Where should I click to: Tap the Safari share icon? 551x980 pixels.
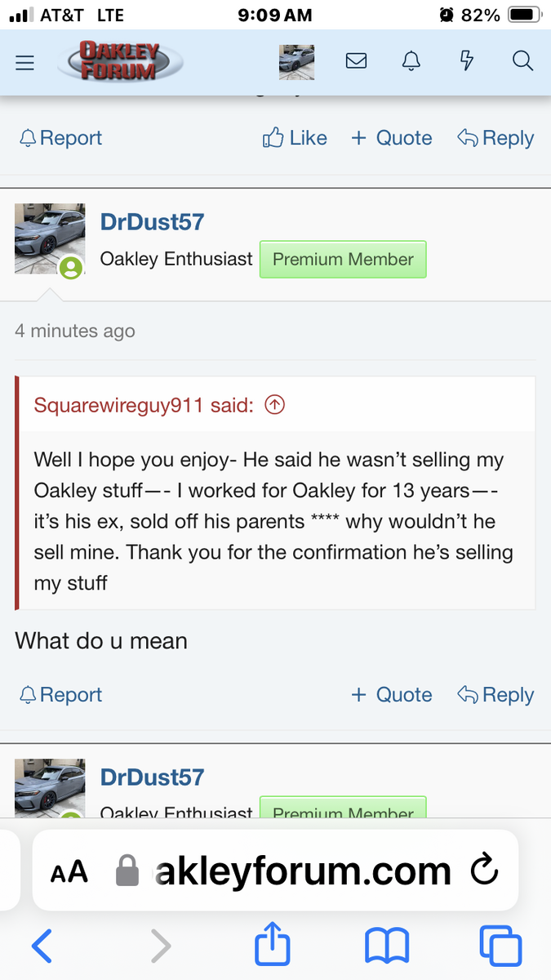tap(273, 947)
